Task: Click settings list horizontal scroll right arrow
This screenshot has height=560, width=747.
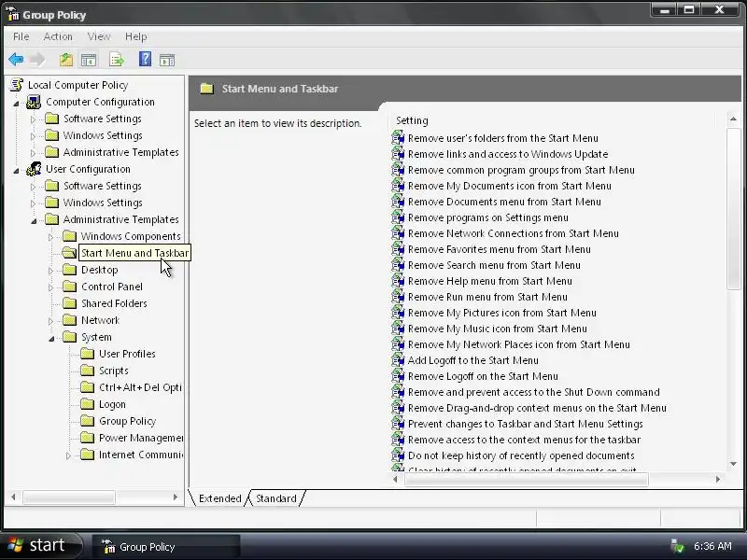Action: click(x=718, y=480)
